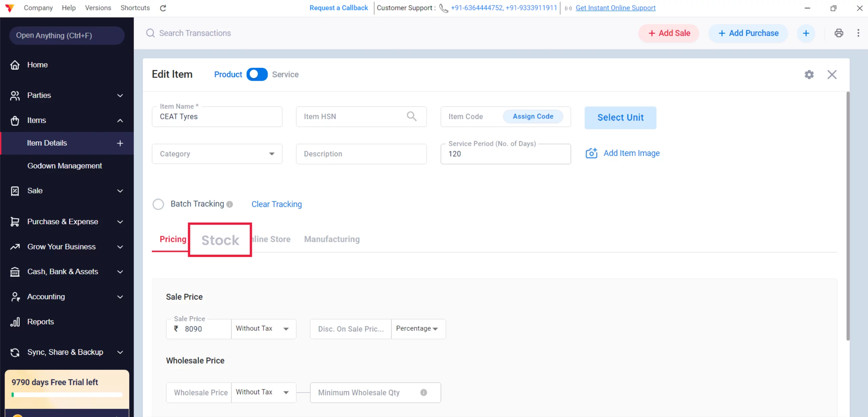This screenshot has height=417, width=868.
Task: Open Reports from the sidebar
Action: 40,321
